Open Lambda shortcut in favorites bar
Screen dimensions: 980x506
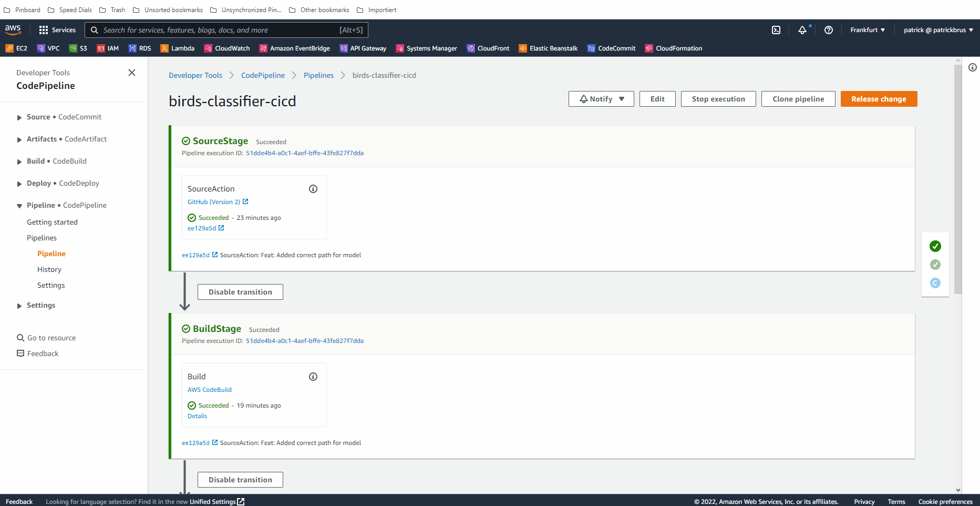[x=178, y=48]
